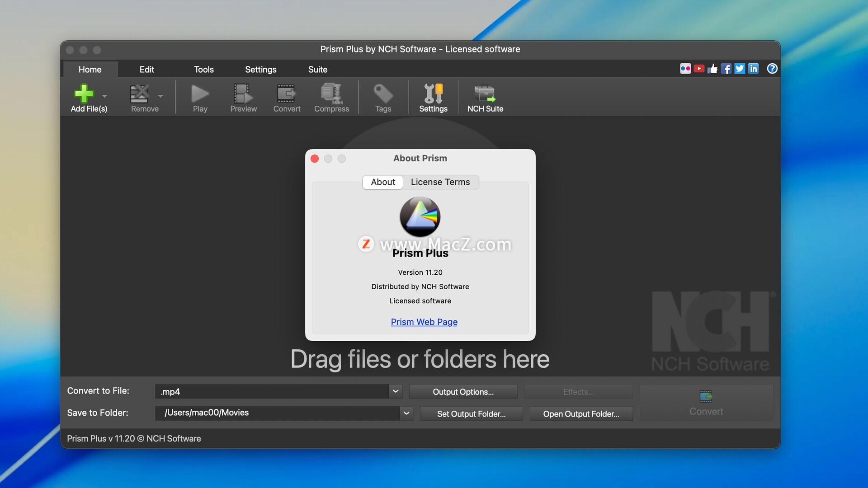Select the About tab in dialog
The image size is (868, 488).
coord(383,182)
